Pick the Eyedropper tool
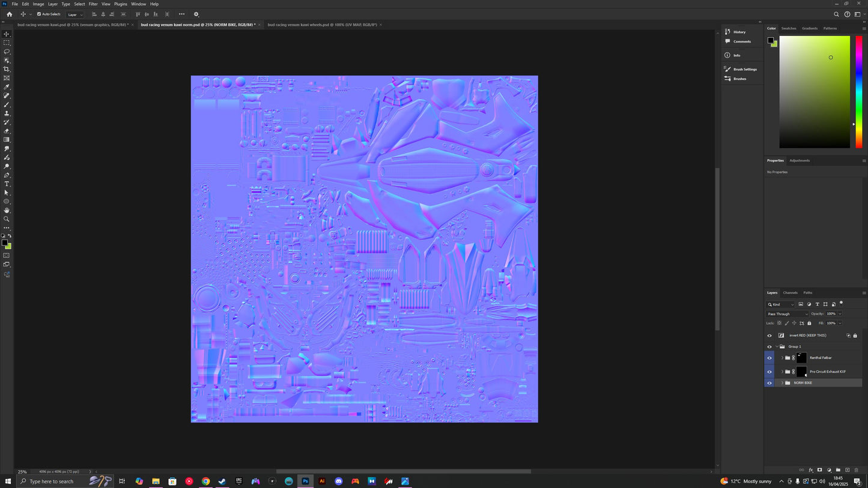 (x=7, y=87)
